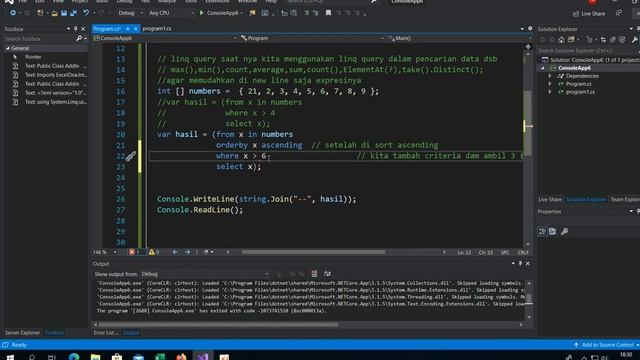
Task: Switch to the program1.cs editor tab
Action: coord(157,29)
